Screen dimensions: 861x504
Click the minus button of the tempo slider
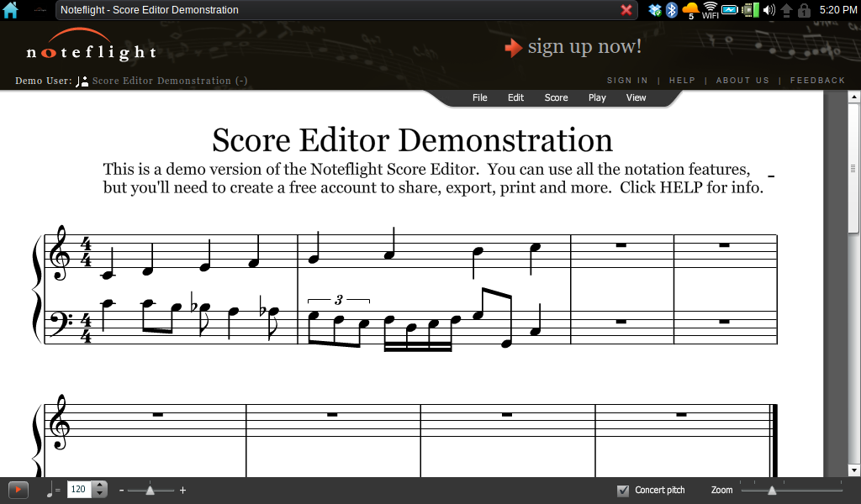121,491
